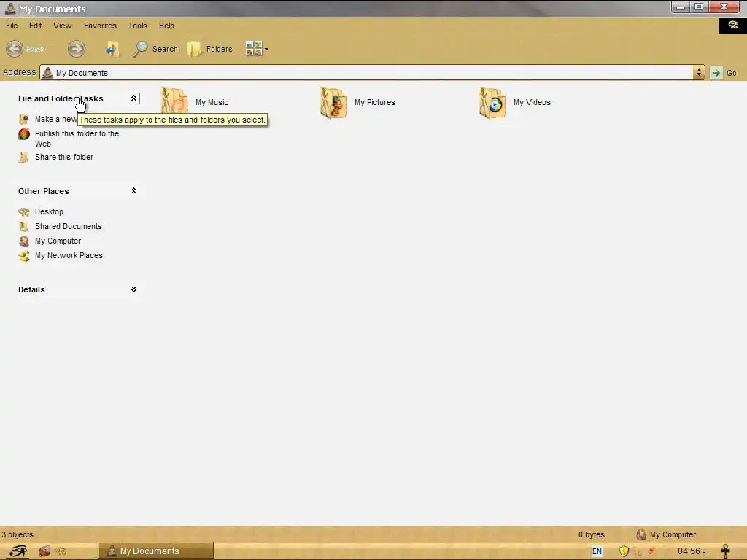This screenshot has height=560, width=747.
Task: Go up one folder level icon
Action: tap(113, 49)
